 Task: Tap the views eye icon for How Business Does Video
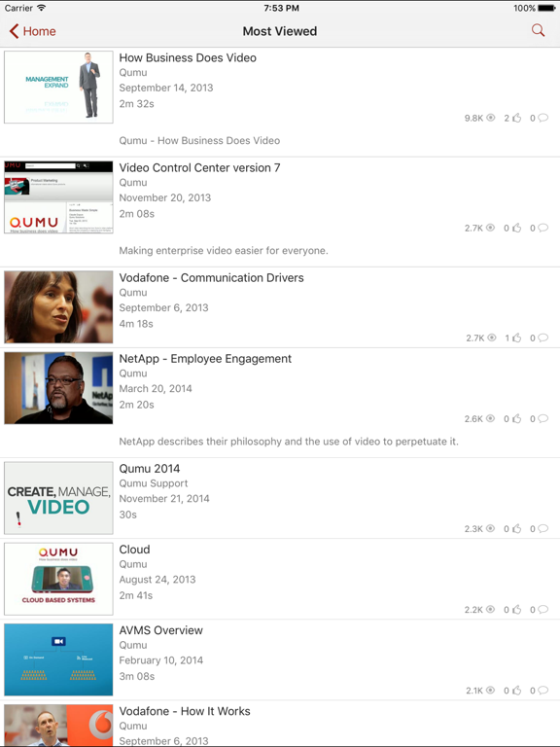[x=490, y=118]
